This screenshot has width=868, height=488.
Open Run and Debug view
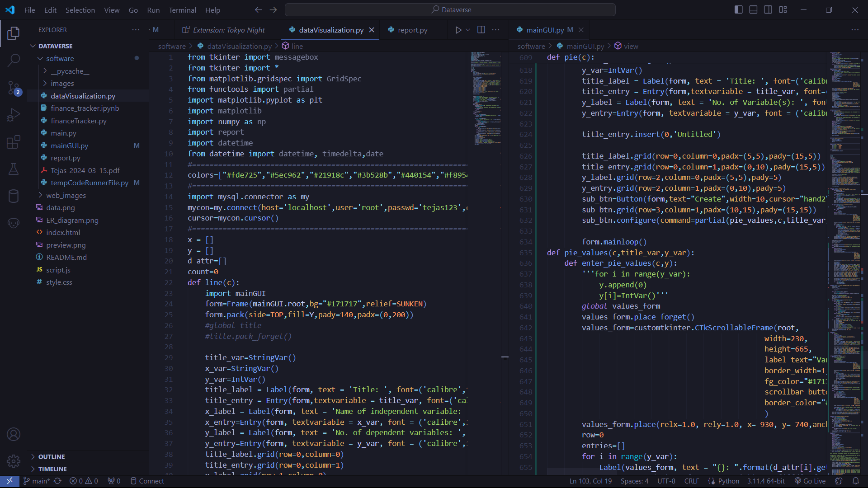(x=14, y=115)
